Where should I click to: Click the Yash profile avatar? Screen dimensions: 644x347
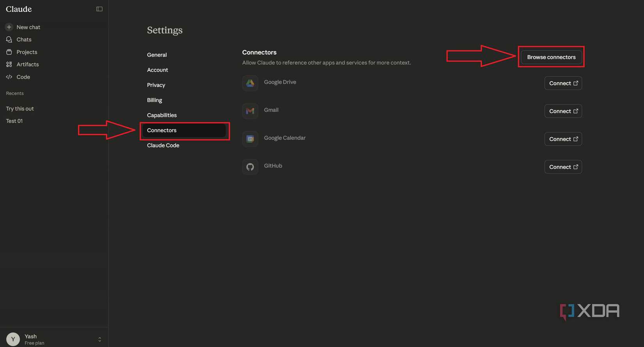[13, 339]
